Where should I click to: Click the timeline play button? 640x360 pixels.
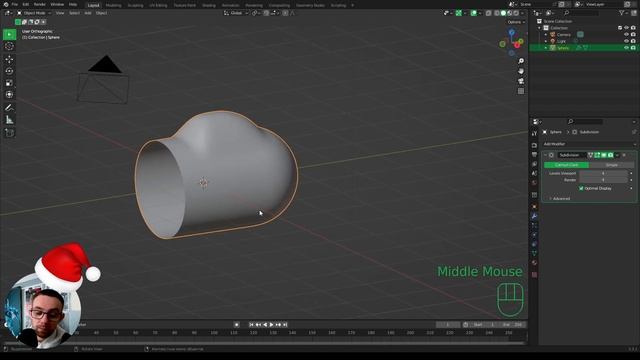[271, 324]
